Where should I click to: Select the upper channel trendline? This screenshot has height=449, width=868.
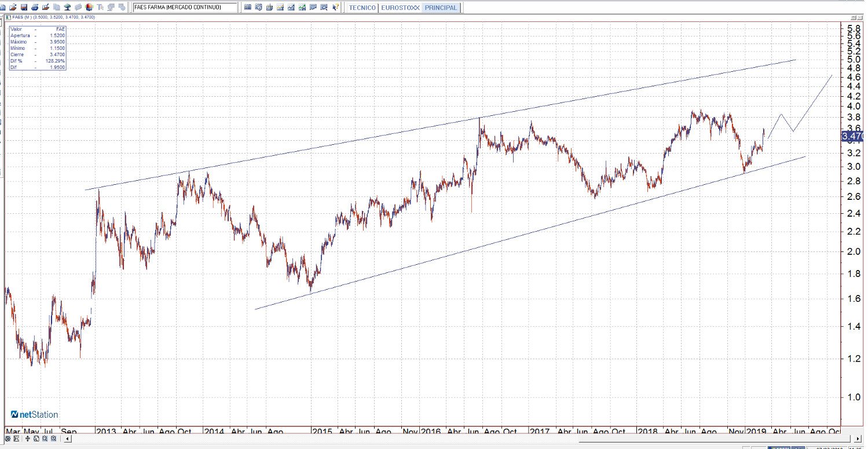(x=440, y=125)
